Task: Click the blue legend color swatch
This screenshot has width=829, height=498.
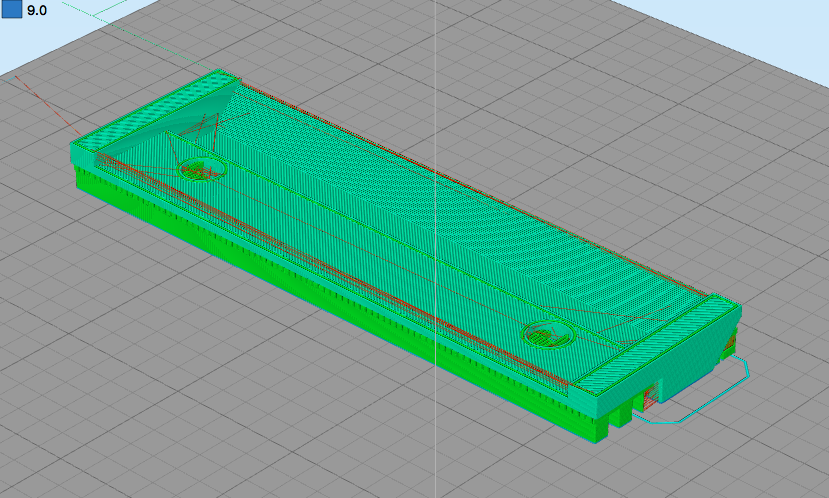Action: (12, 11)
